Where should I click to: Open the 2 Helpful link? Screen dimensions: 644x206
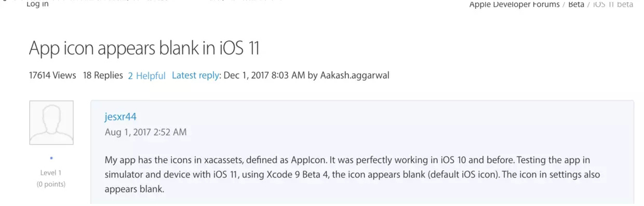click(146, 75)
